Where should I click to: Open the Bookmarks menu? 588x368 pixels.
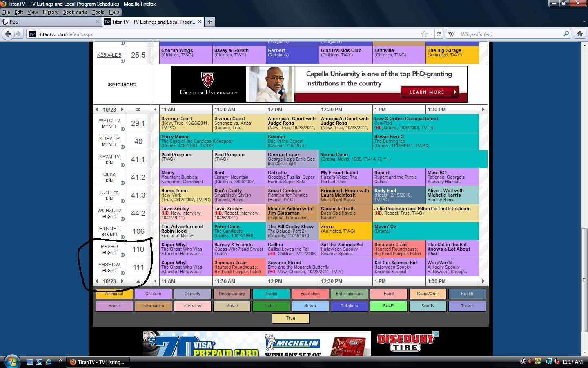75,12
